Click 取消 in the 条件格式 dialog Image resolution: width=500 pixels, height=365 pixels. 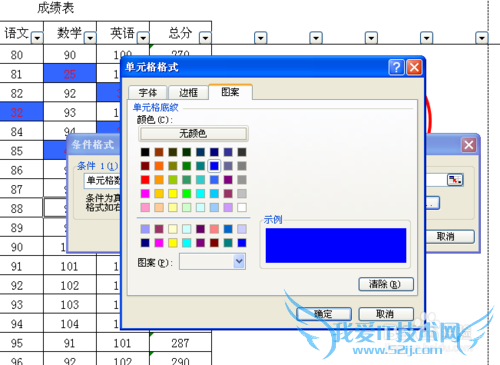point(449,237)
